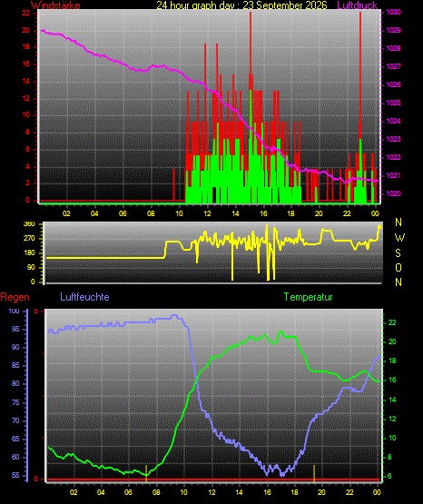
Task: Click the 1020 pressure scale value
Action: click(x=393, y=193)
